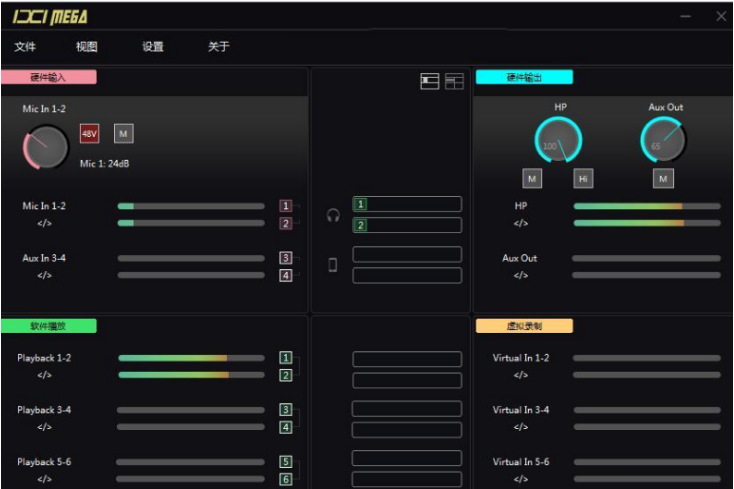734x489 pixels.
Task: Click the Aux Out volume knob
Action: (663, 139)
